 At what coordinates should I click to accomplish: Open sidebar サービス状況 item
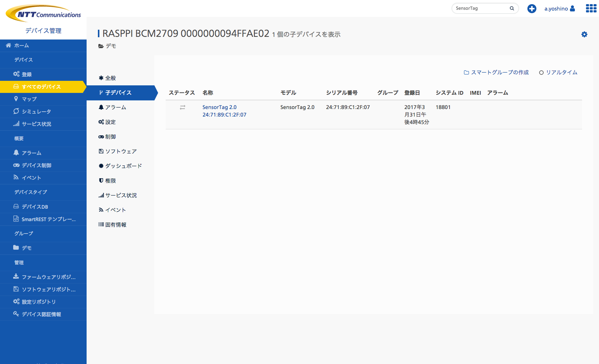click(x=43, y=124)
